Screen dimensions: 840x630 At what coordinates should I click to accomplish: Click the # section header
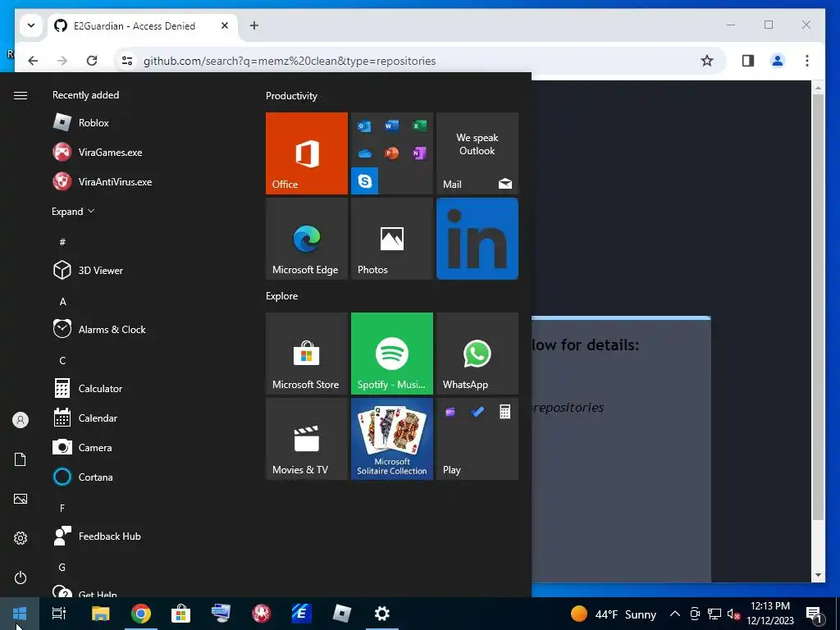click(62, 242)
